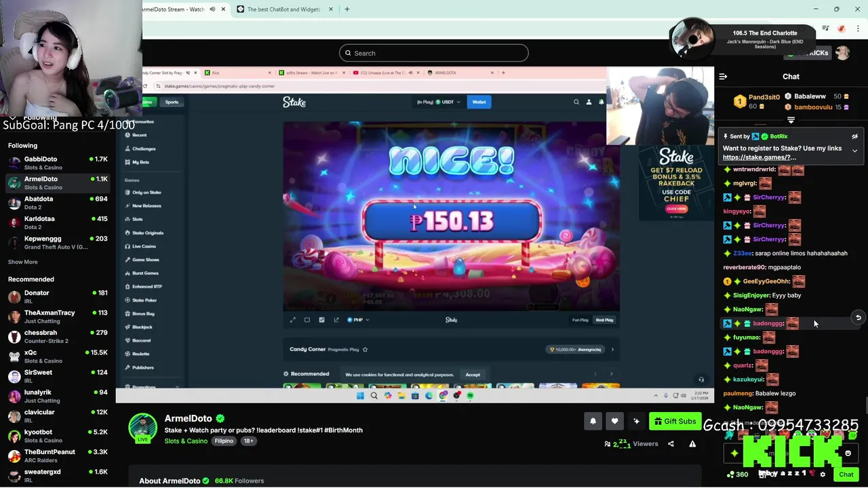Open Stake Originals in Stake sidebar
The image size is (868, 488).
pos(148,232)
